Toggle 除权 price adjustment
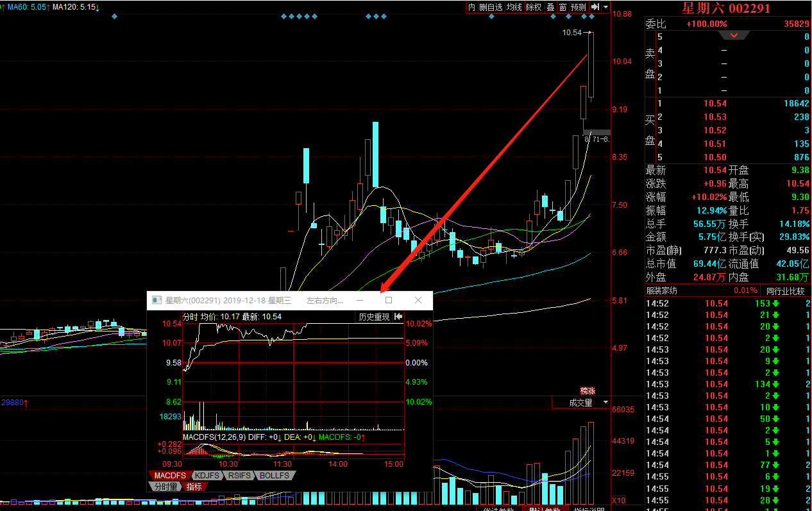This screenshot has width=812, height=511. [x=534, y=7]
